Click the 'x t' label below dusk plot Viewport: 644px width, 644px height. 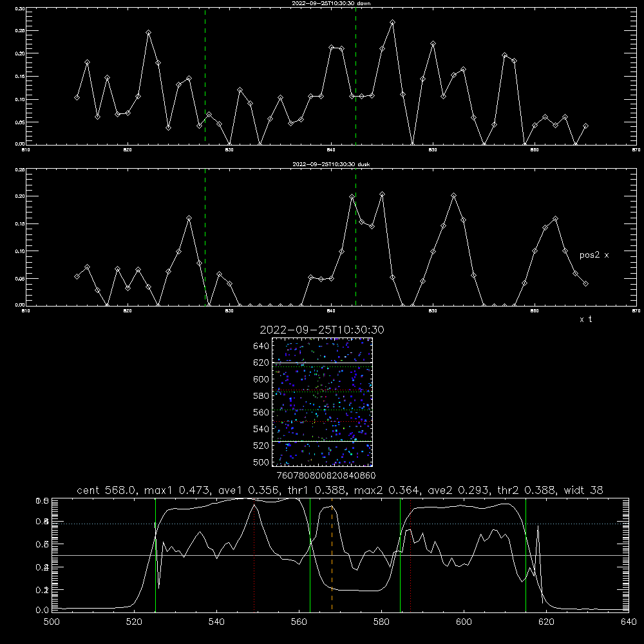point(585,319)
